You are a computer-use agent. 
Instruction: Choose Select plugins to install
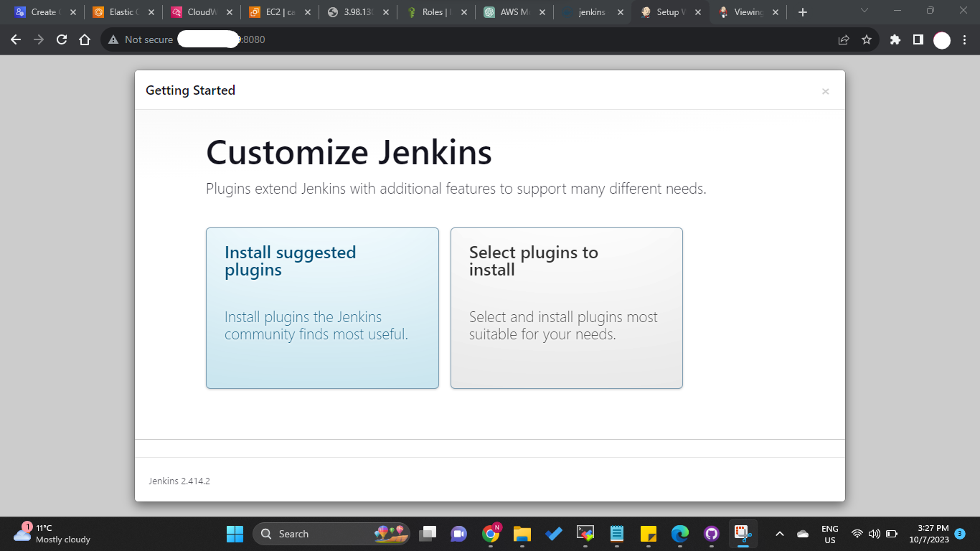(566, 309)
